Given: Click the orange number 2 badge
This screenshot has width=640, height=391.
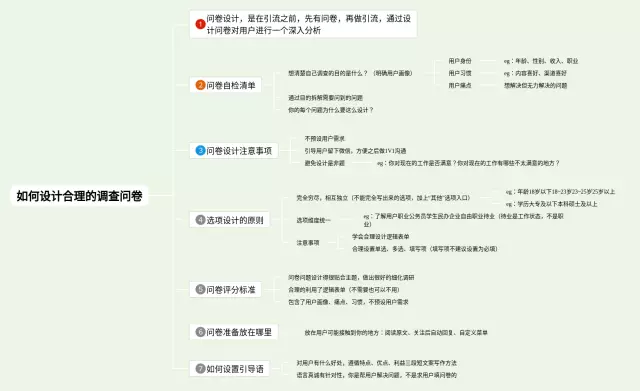Looking at the screenshot, I should coord(200,85).
